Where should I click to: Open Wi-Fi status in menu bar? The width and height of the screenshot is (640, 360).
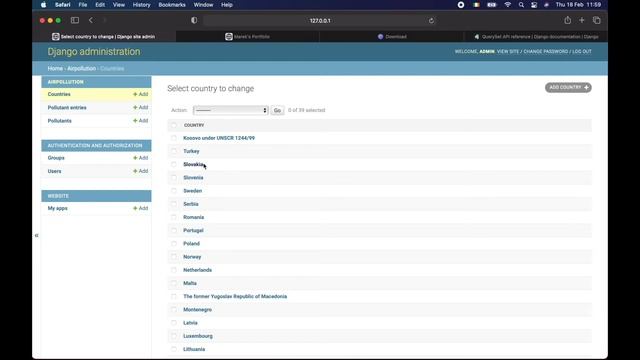click(x=508, y=5)
